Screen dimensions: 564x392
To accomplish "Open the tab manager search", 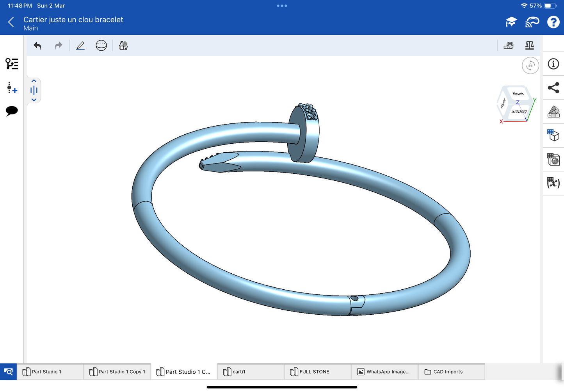I will click(x=8, y=372).
